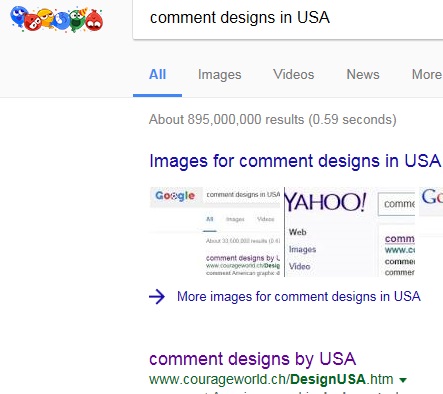The width and height of the screenshot is (443, 394).
Task: Open the comment designs by USA result
Action: 253,359
